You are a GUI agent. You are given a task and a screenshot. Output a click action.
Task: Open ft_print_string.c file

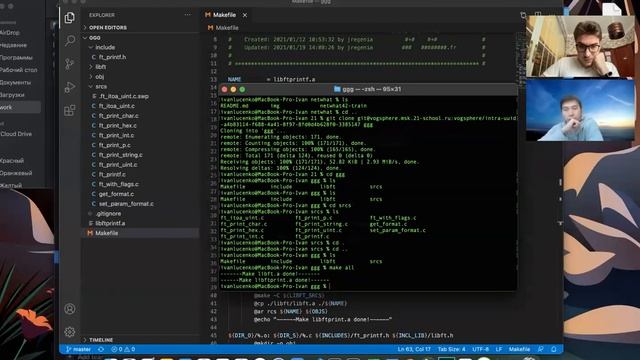coord(120,155)
